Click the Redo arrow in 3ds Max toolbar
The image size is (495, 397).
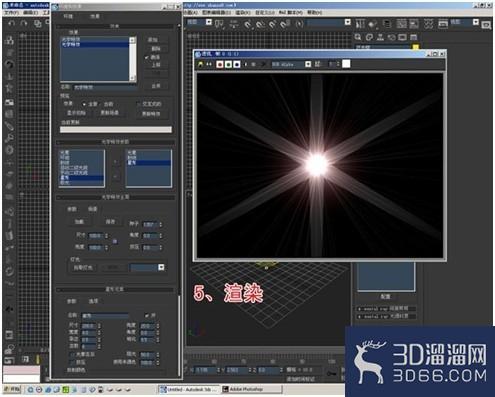[24, 23]
